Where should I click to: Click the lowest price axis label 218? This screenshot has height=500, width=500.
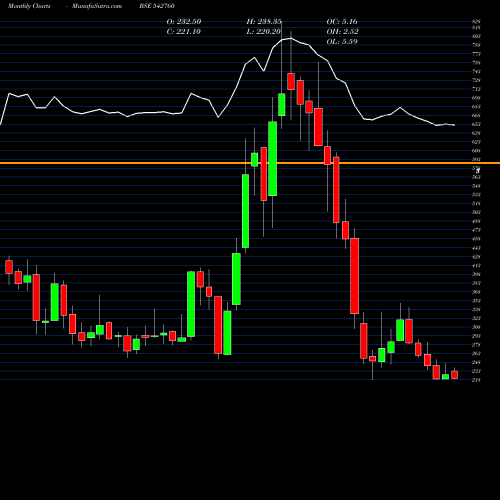click(476, 380)
